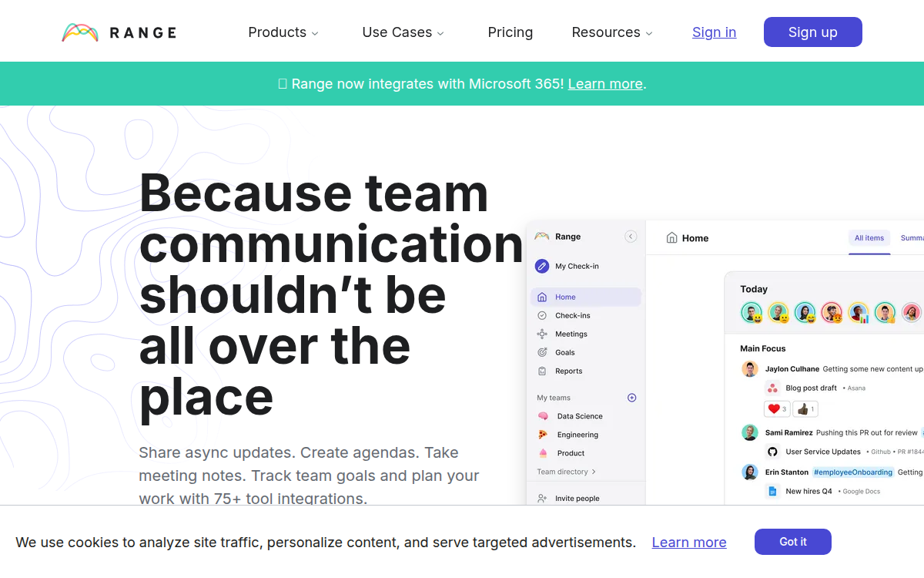Expand the Team directory link
The image size is (924, 578).
click(x=567, y=472)
